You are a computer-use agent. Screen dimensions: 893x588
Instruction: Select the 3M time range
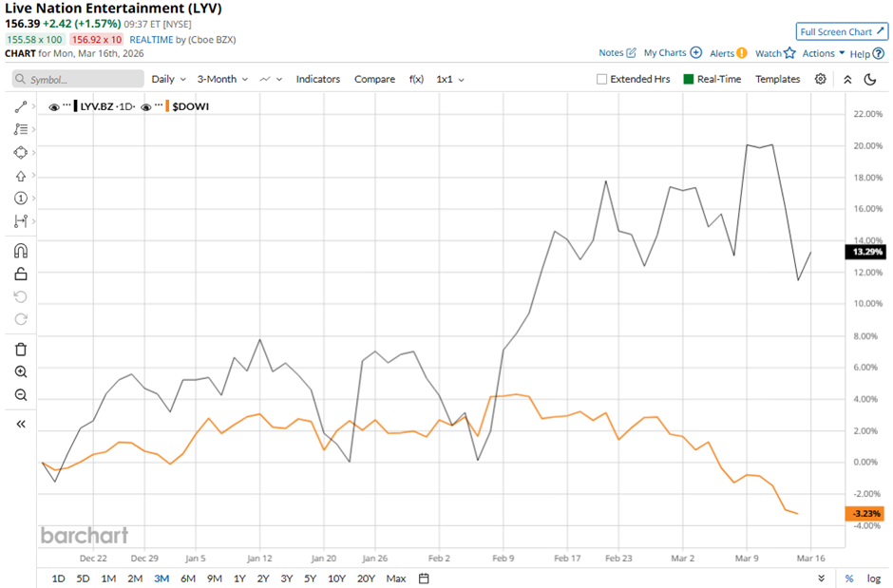161,579
